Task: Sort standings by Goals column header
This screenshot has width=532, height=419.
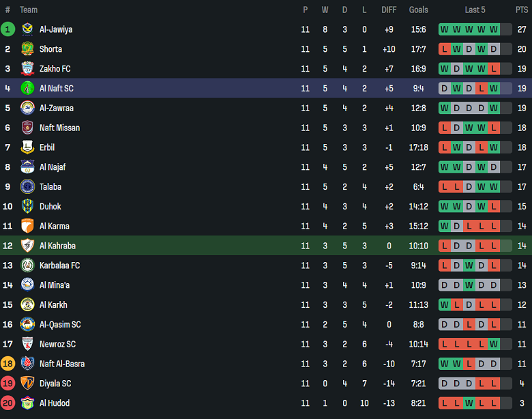Action: pos(418,10)
